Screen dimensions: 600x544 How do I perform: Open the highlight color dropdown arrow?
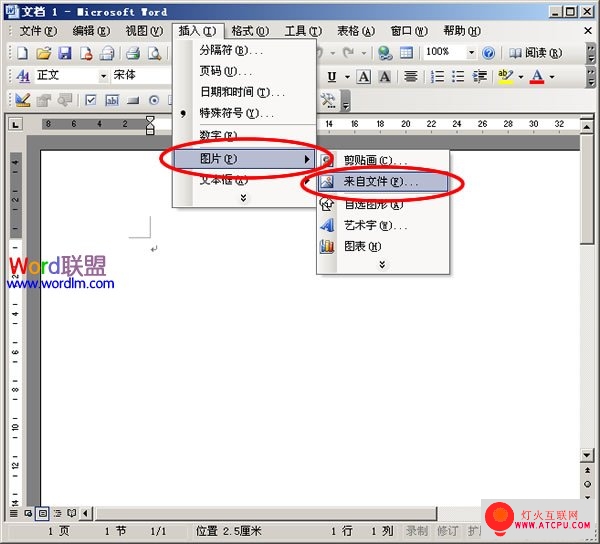[520, 77]
